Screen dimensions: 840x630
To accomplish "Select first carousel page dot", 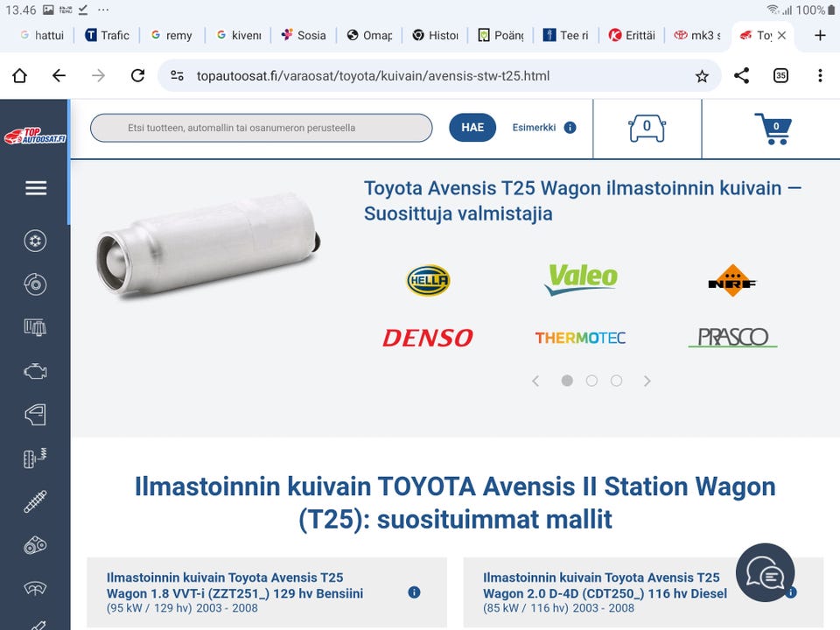I will click(567, 381).
